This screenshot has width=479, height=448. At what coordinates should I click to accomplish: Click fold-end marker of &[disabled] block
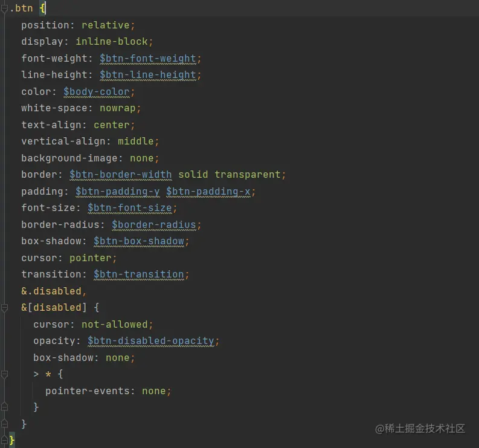click(4, 423)
